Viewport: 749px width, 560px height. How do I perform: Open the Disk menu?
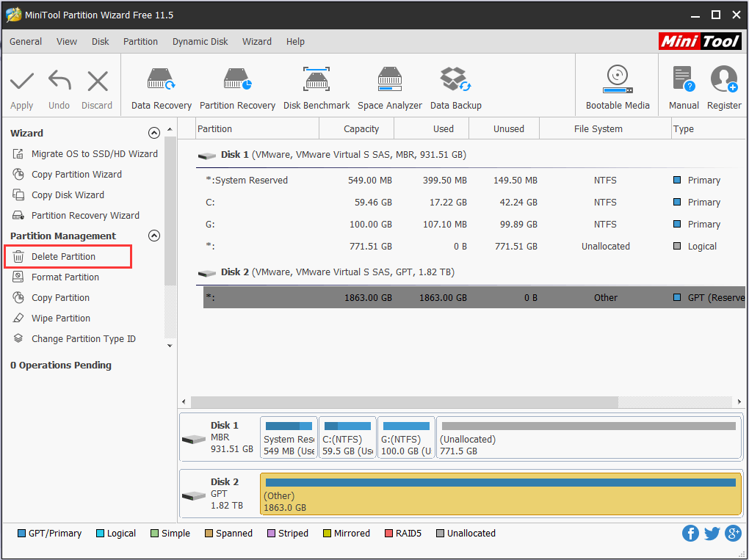click(101, 42)
